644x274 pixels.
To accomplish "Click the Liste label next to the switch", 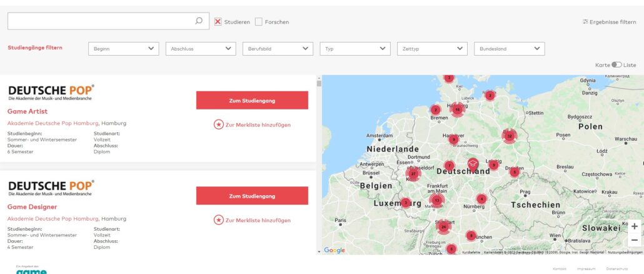I will 630,65.
